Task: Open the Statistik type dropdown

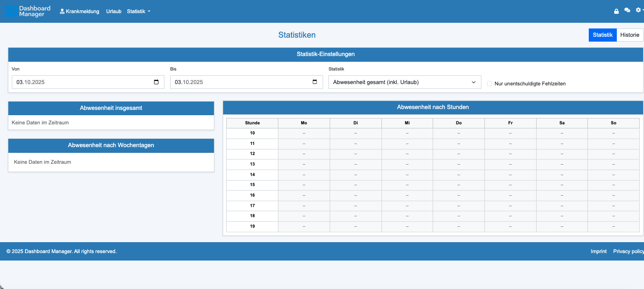Action: 404,82
